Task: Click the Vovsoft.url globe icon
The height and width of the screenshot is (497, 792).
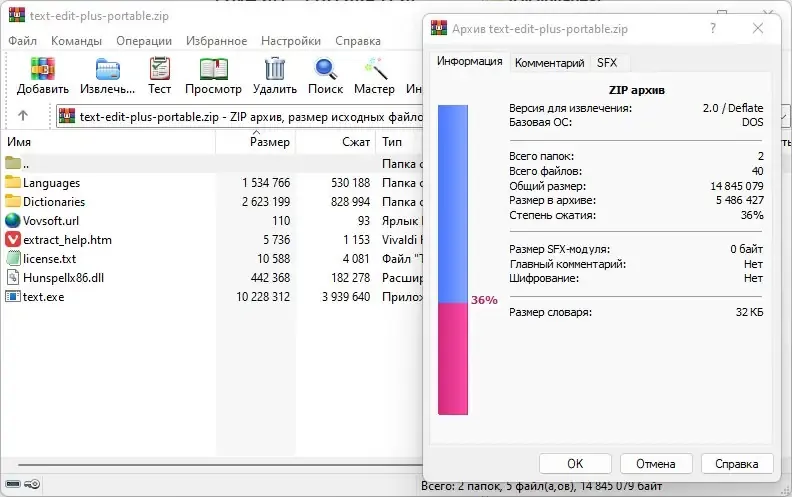Action: tap(13, 220)
